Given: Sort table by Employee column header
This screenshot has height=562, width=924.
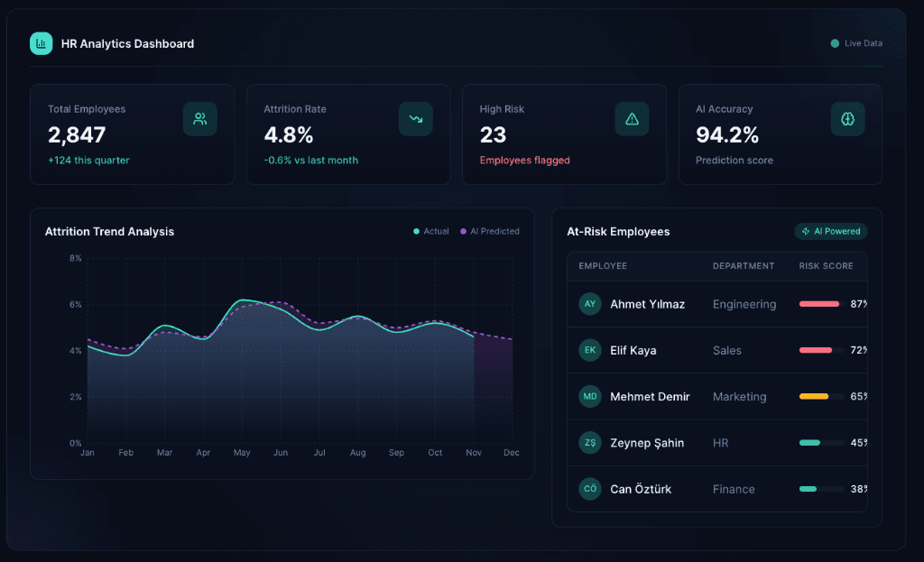Looking at the screenshot, I should tap(603, 266).
